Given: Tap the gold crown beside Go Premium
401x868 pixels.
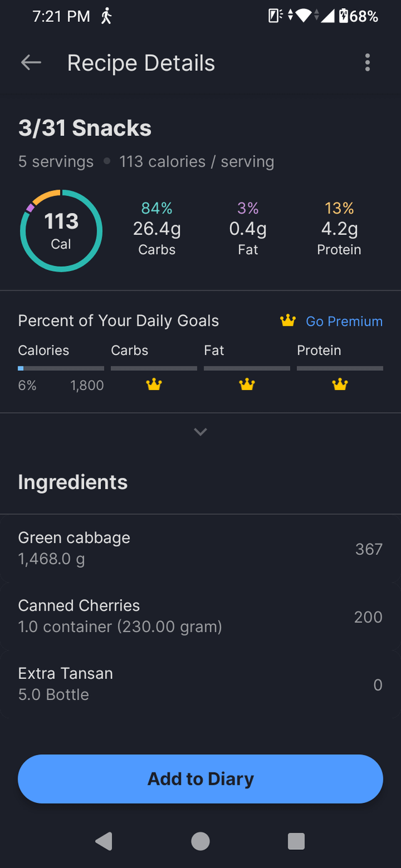Looking at the screenshot, I should (288, 321).
